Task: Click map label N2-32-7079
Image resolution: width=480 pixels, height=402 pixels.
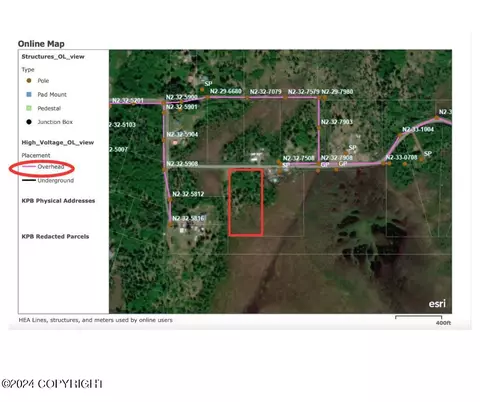Action: point(266,91)
